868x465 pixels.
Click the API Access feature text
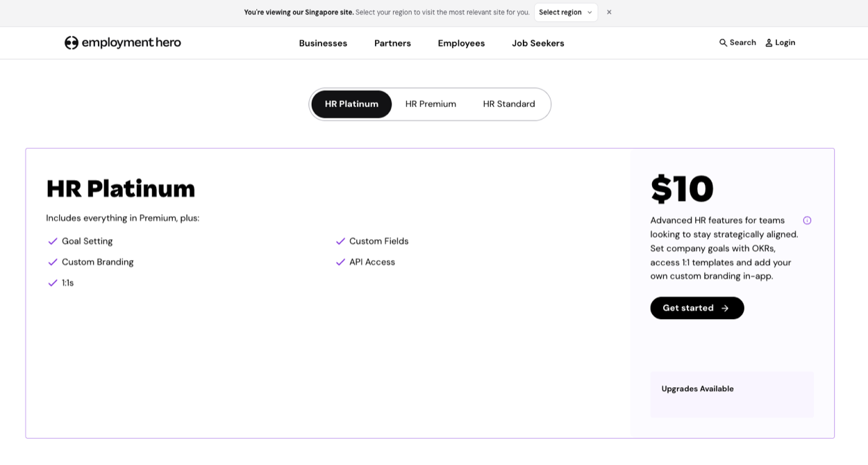coord(372,262)
